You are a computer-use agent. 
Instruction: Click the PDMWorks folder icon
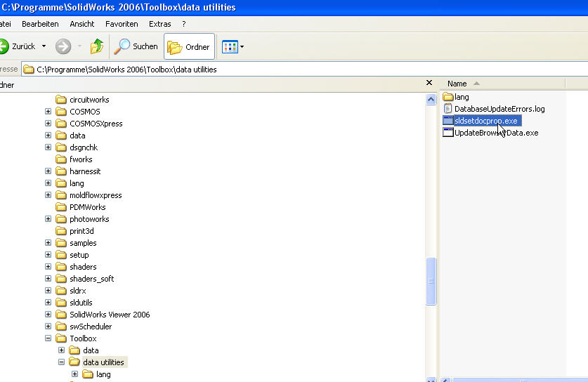[60, 207]
